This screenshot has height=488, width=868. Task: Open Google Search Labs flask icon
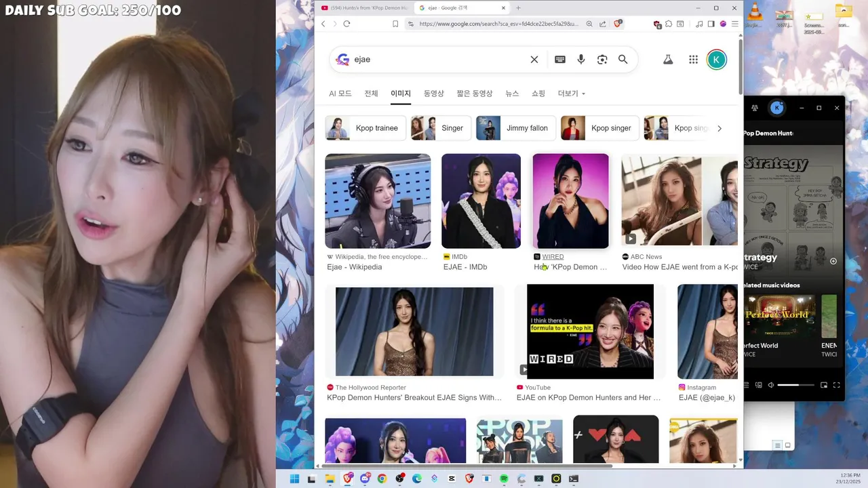coord(668,60)
